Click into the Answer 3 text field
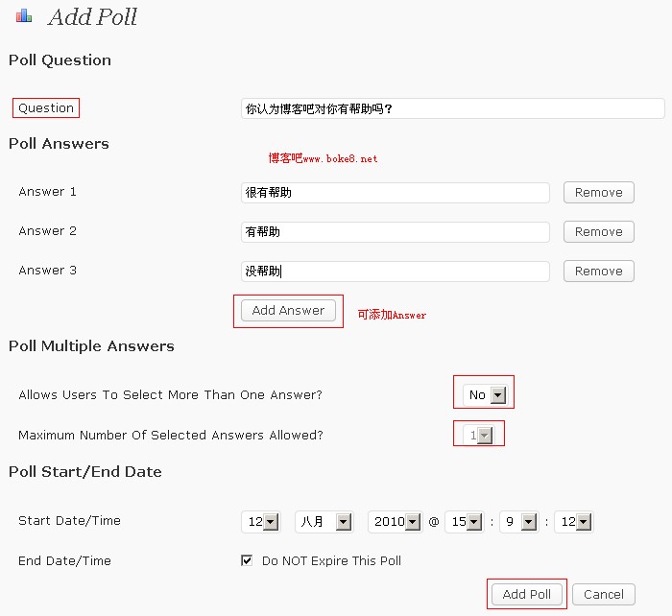Screen dimensions: 672x616 point(396,272)
